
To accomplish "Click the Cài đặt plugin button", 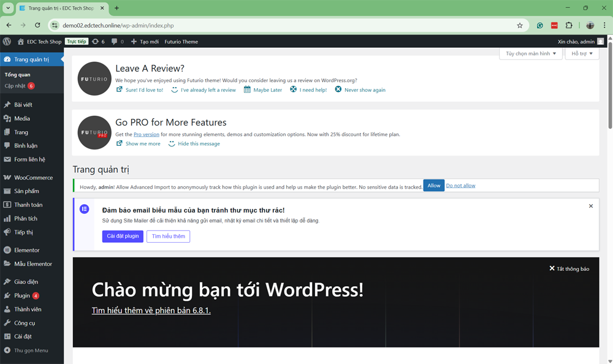I will tap(123, 236).
